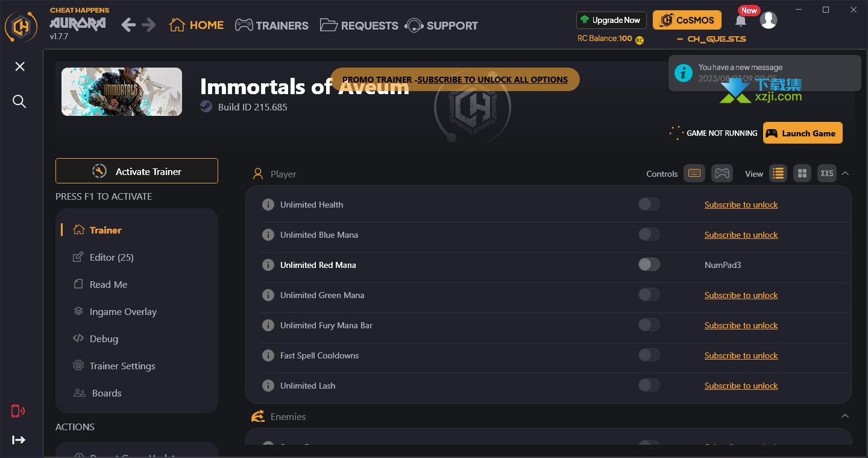Go back with the left arrow

[x=128, y=25]
